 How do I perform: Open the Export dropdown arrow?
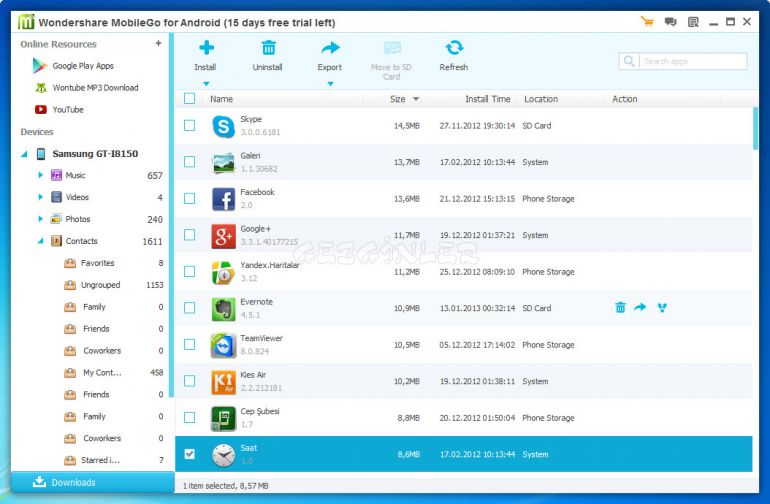click(330, 84)
